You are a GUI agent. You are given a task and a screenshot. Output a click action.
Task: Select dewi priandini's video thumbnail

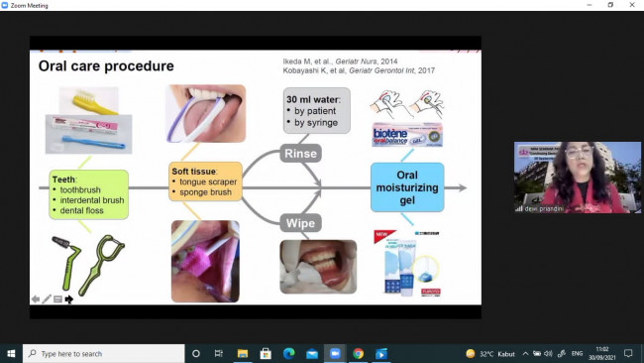[x=578, y=178]
